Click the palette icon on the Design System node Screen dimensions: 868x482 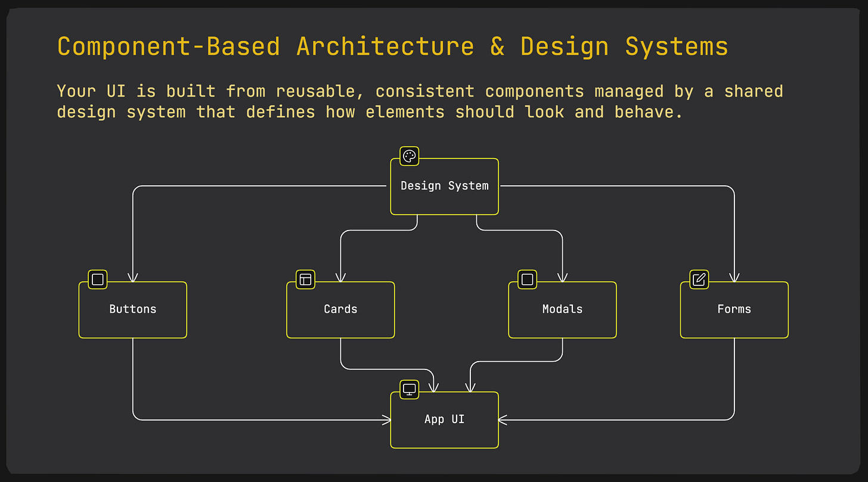[409, 156]
